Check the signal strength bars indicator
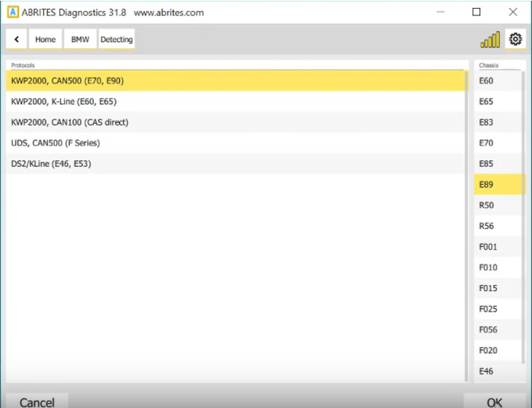Screen dimensions: 532x408 coord(490,40)
